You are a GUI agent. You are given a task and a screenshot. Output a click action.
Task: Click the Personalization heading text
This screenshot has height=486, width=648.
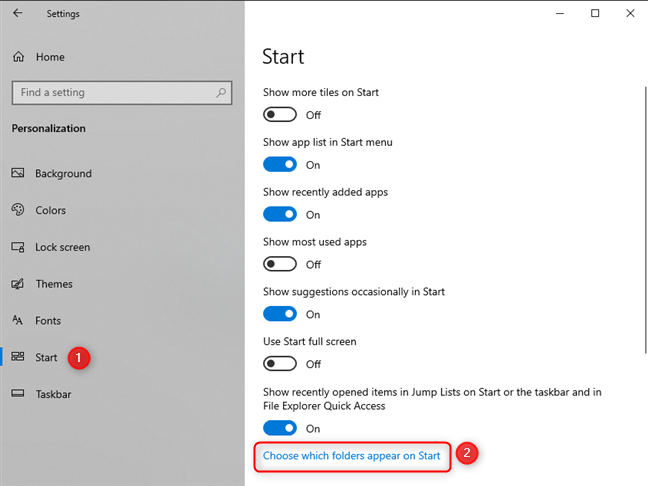[x=48, y=129]
